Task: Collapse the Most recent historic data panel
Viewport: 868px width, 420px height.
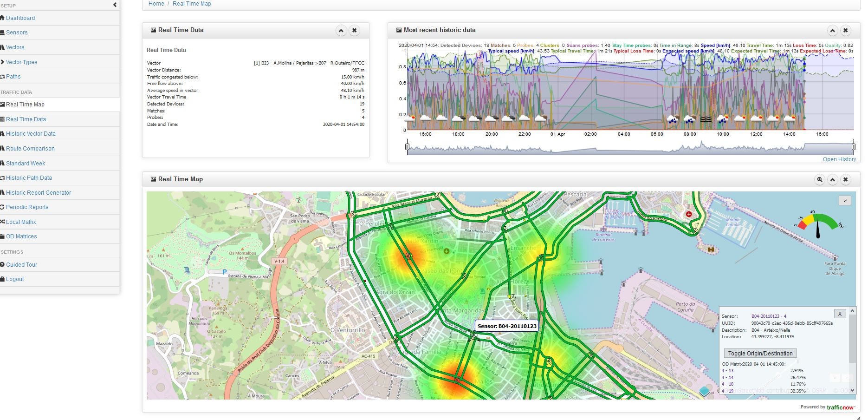Action: click(x=832, y=31)
